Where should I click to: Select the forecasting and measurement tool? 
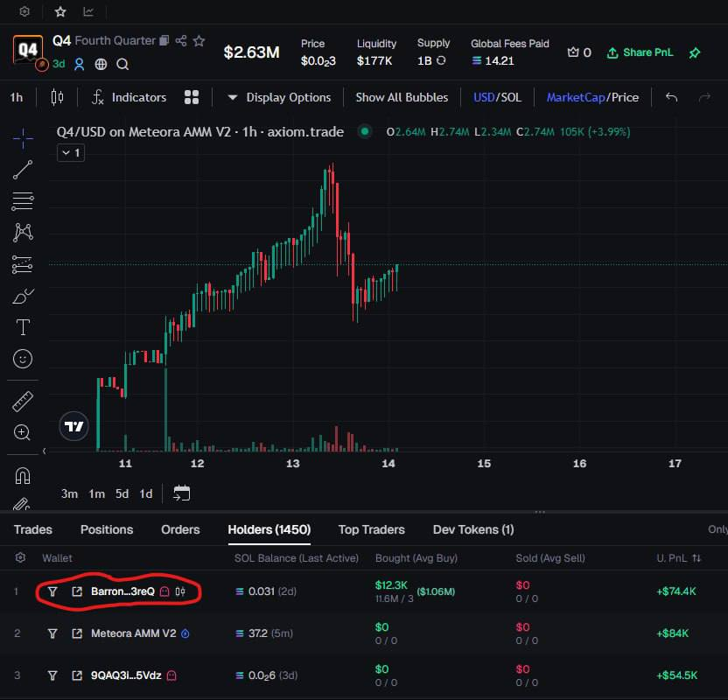[x=23, y=264]
